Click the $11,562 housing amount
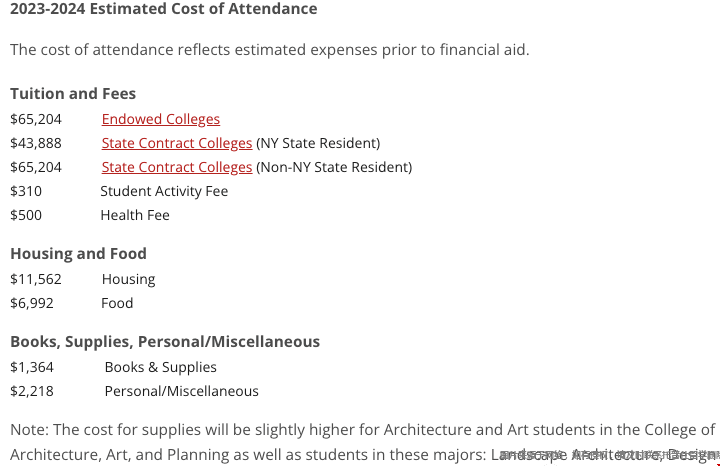 pyautogui.click(x=36, y=279)
